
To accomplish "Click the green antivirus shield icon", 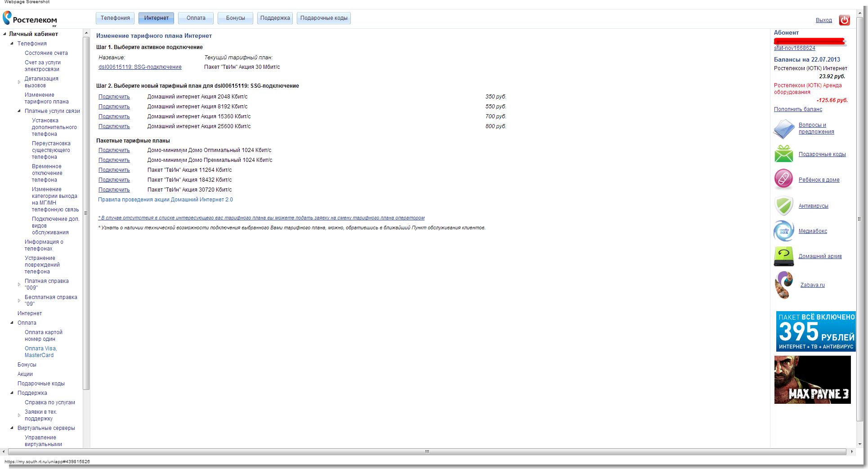I will click(783, 206).
